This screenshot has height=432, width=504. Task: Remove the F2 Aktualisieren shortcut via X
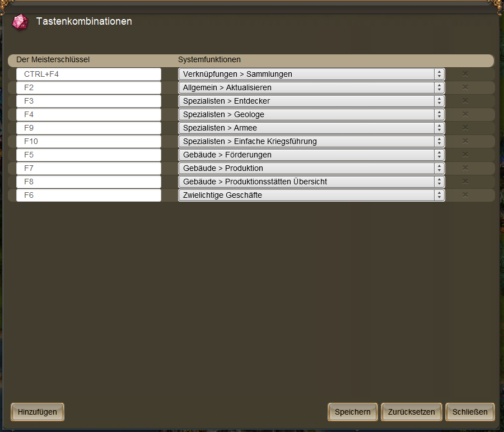click(465, 87)
